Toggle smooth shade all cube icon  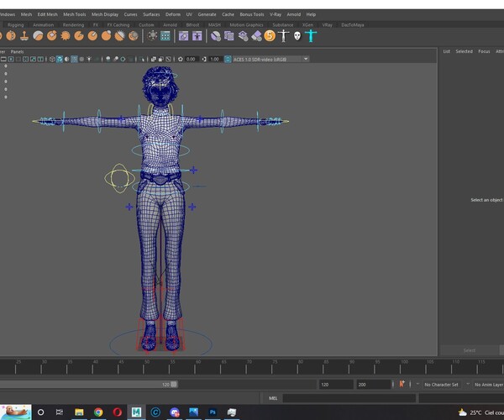[x=60, y=59]
